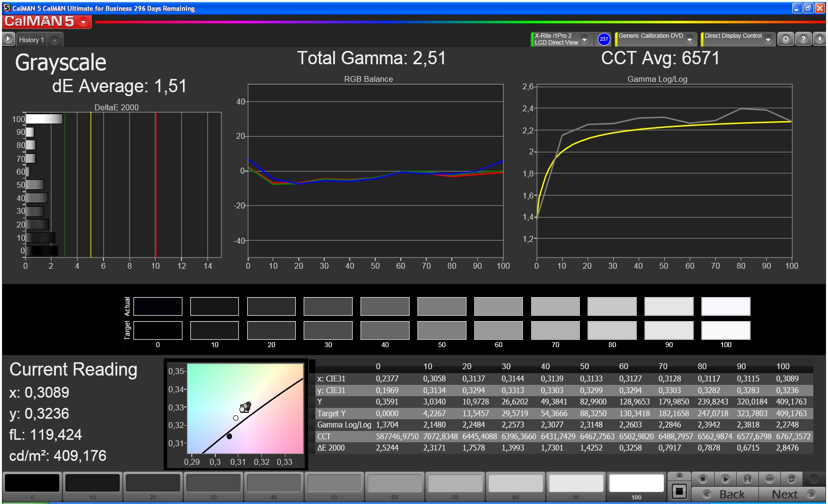Image resolution: width=828 pixels, height=504 pixels.
Task: Select the 40 percent gray pattern swatch
Action: 274,483
